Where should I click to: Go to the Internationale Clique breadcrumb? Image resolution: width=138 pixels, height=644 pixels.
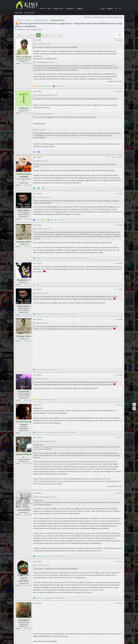point(41,20)
